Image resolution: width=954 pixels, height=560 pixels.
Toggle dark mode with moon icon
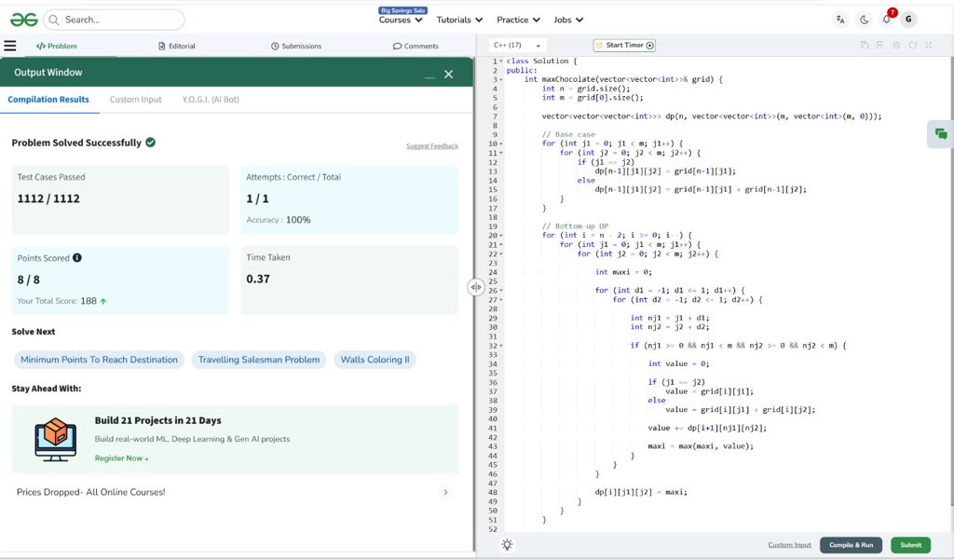865,20
